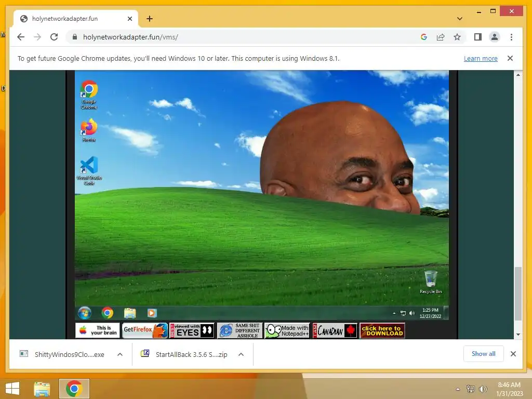View site info via the padlock icon
The image size is (532, 399).
pyautogui.click(x=75, y=37)
